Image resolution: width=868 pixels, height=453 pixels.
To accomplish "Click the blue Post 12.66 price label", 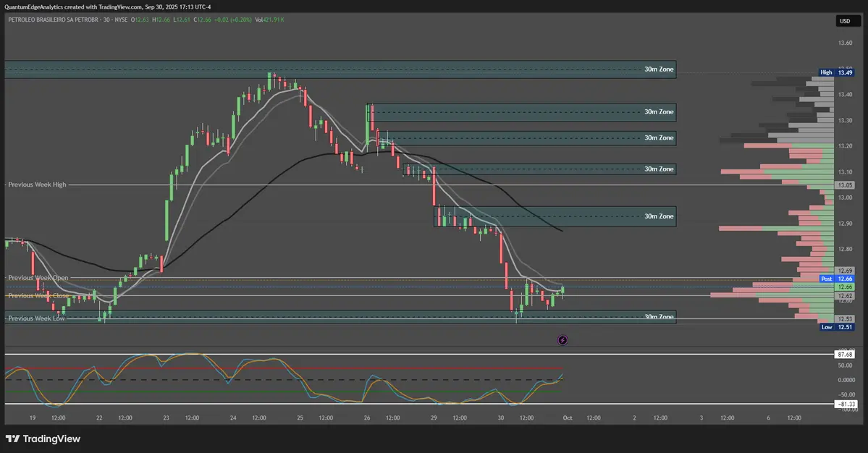I will (x=836, y=279).
